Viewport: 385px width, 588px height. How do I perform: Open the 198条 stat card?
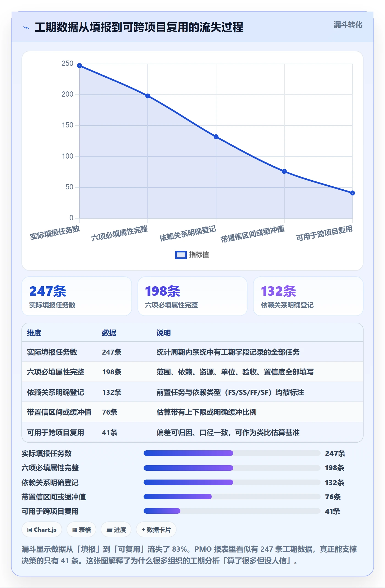193,296
